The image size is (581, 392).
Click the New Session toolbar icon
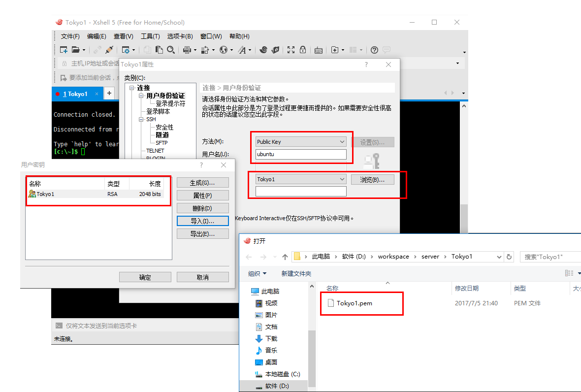coord(64,50)
